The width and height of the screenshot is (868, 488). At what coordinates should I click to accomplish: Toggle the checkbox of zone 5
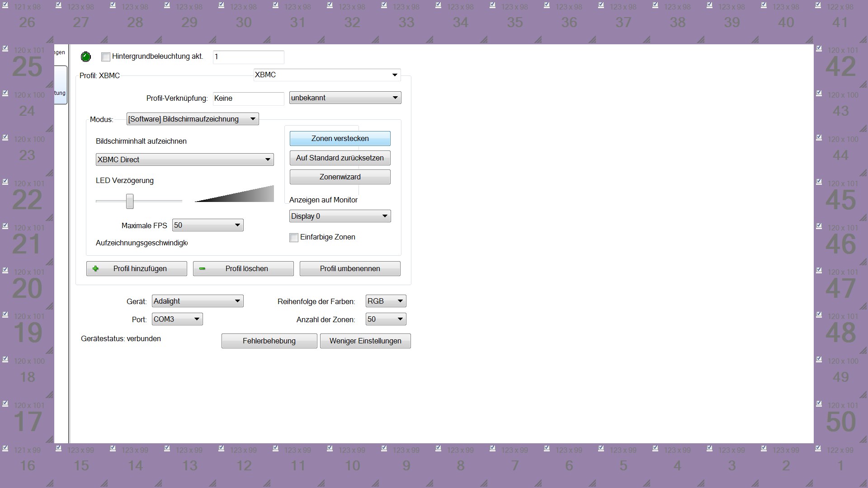601,448
